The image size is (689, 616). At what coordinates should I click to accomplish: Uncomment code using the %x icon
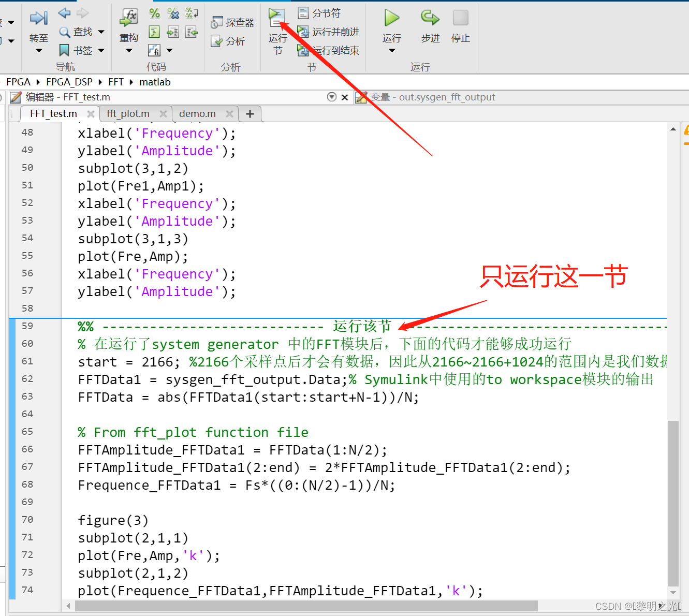tap(173, 14)
